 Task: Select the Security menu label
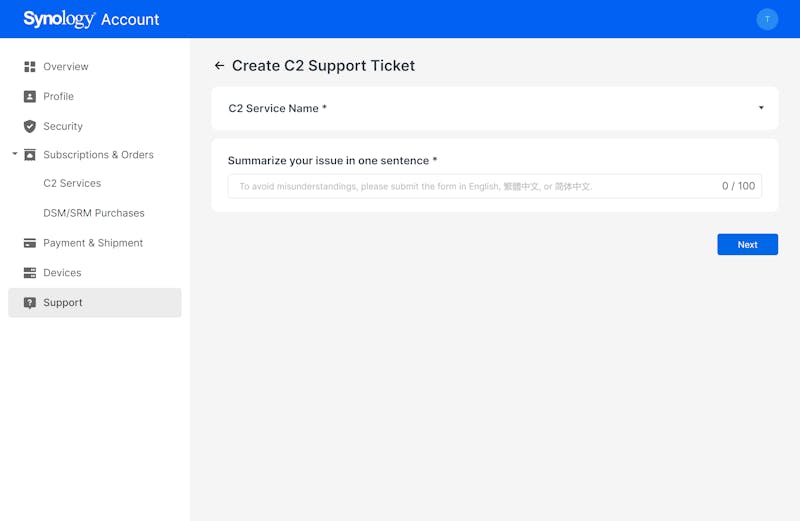tap(63, 126)
